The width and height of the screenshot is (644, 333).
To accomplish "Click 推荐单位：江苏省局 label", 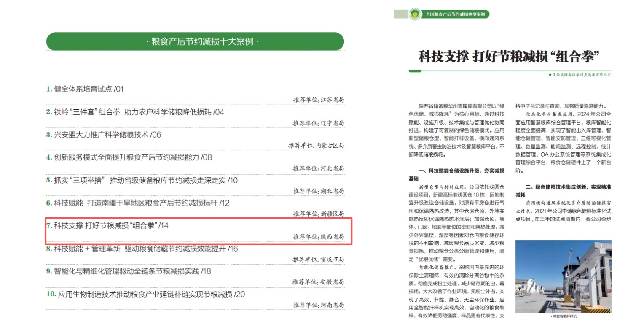I will 318,100.
